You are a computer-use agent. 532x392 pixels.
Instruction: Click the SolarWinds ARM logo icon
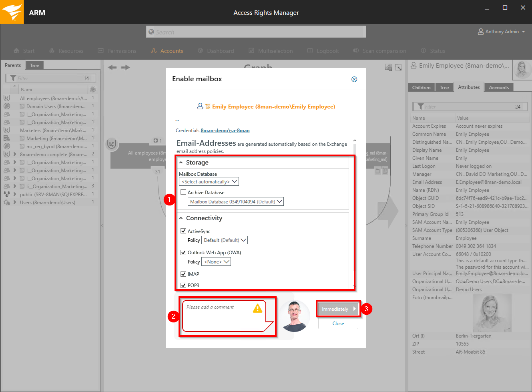(12, 12)
